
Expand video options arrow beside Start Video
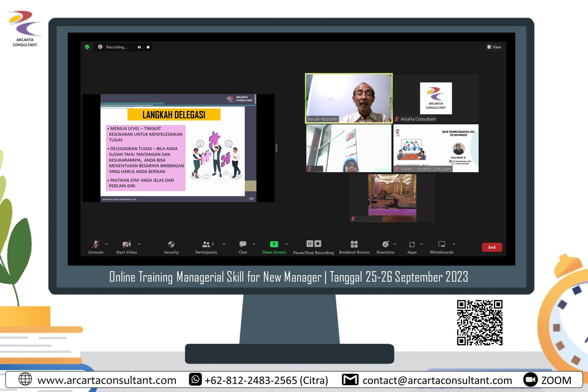[139, 244]
